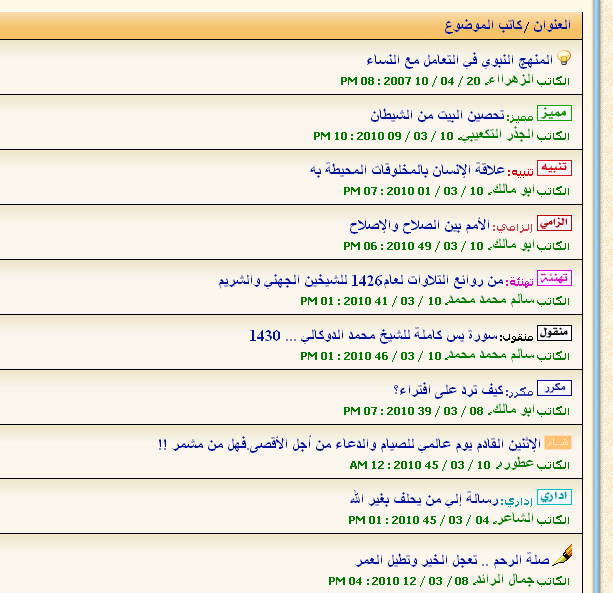The width and height of the screenshot is (613, 593).
Task: Click author سالم محمد محمد under سورة يس thread
Action: (490, 355)
